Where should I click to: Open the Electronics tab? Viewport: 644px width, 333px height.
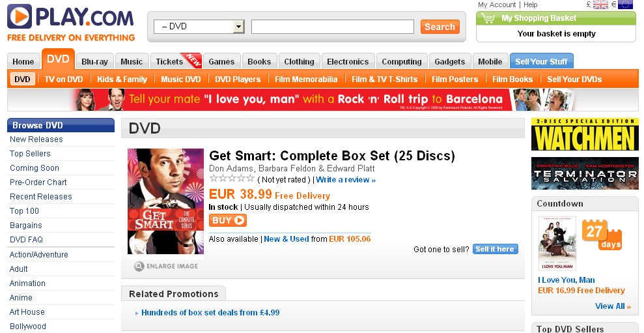click(x=348, y=62)
